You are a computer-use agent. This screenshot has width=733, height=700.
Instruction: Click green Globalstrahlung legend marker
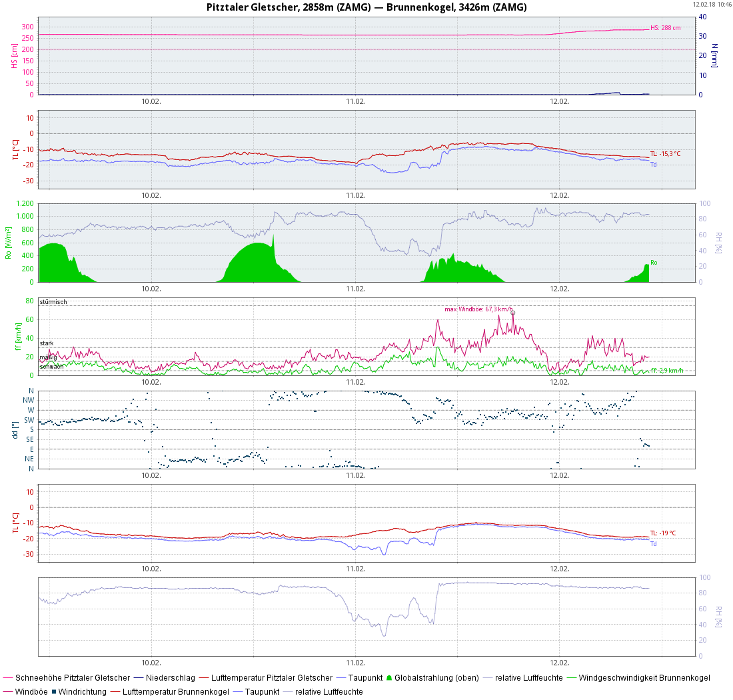click(389, 677)
